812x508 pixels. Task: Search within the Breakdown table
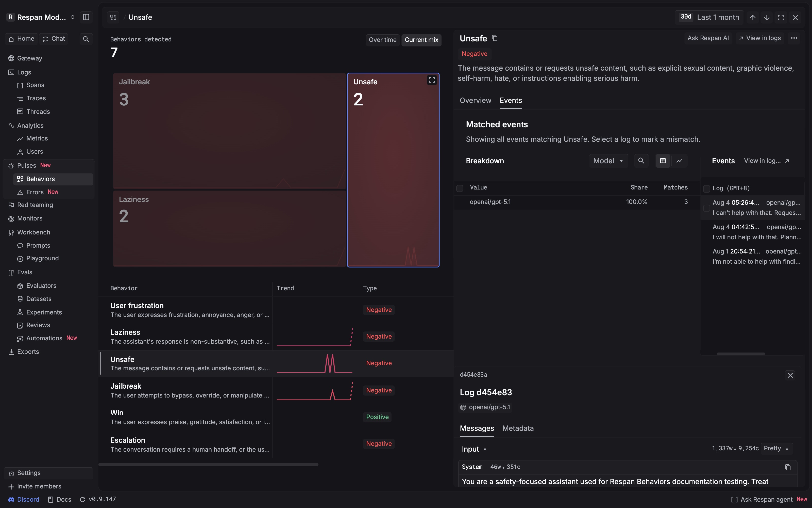641,161
